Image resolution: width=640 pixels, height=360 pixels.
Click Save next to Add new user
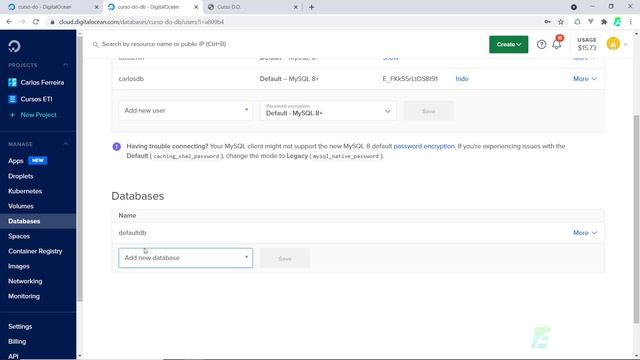429,111
